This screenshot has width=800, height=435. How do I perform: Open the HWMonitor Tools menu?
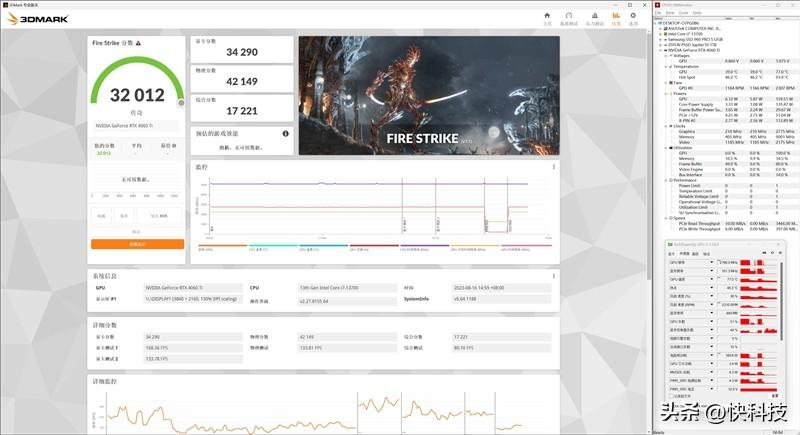point(684,13)
